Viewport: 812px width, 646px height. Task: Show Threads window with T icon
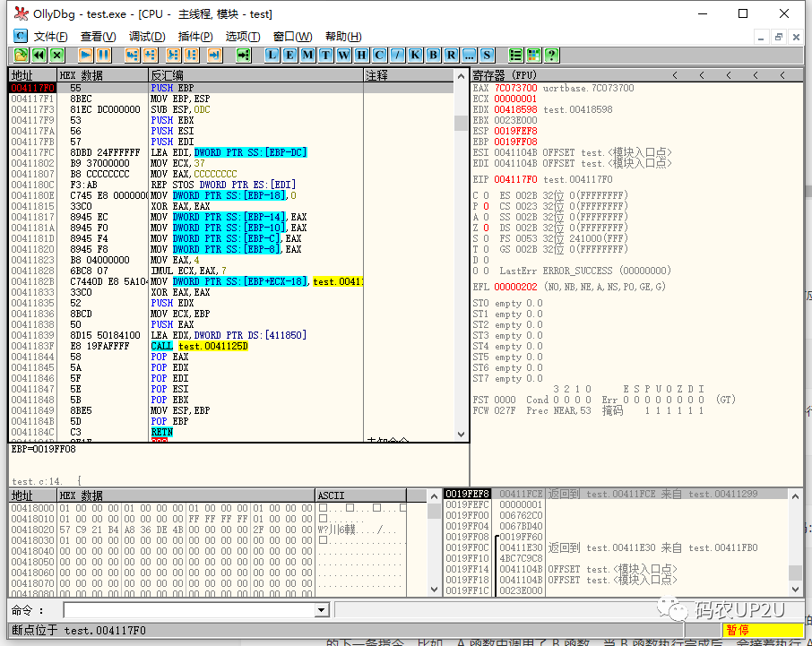[x=325, y=55]
